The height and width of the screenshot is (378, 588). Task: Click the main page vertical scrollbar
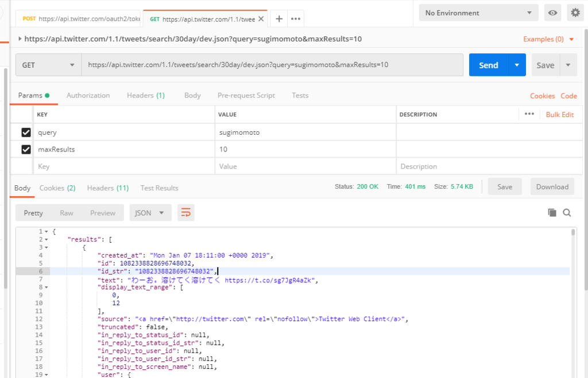click(x=586, y=159)
